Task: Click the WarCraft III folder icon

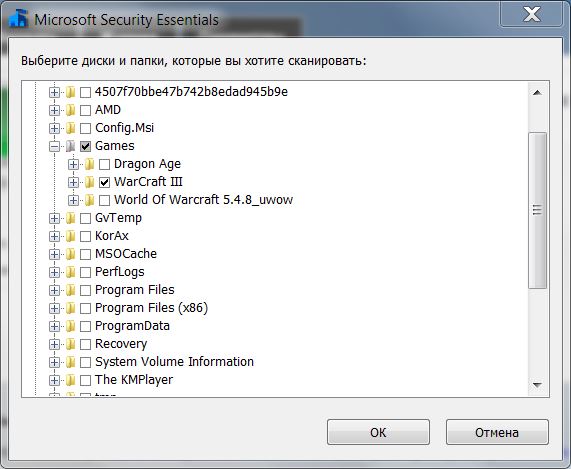Action: [90, 182]
